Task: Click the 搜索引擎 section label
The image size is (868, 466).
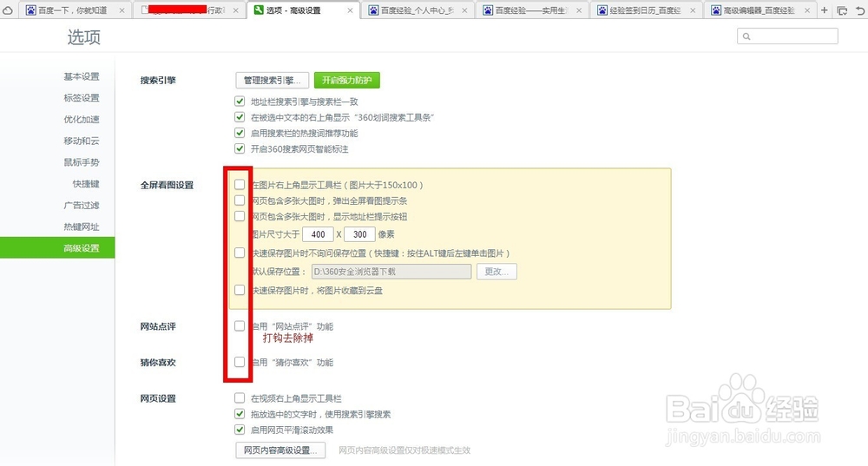Action: [x=158, y=80]
